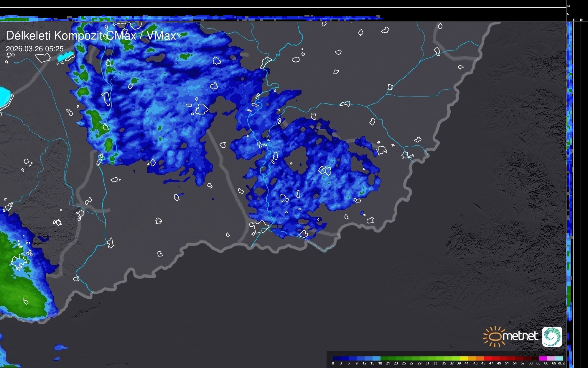Image resolution: width=588 pixels, height=368 pixels.
Task: Click the 10 label on top height scale
Action: (x=569, y=6)
